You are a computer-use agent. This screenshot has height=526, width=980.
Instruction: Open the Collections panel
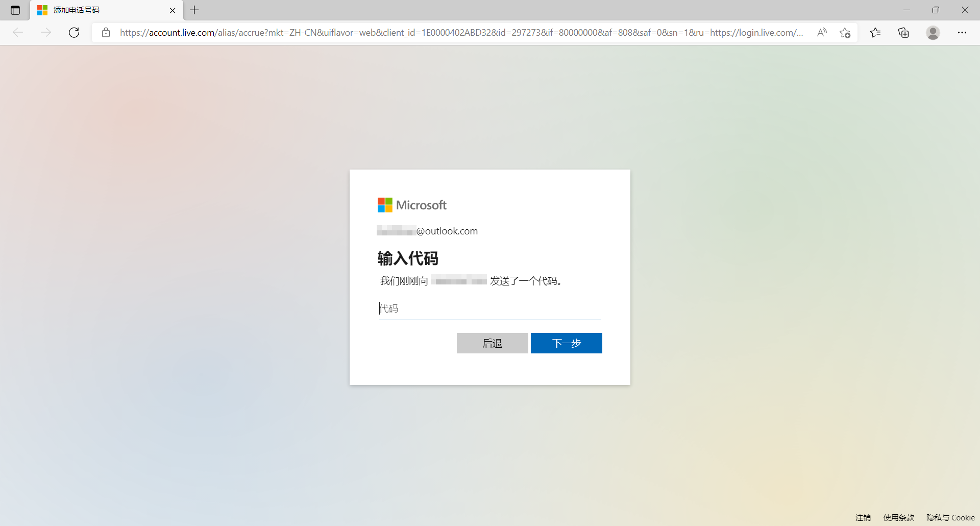903,32
